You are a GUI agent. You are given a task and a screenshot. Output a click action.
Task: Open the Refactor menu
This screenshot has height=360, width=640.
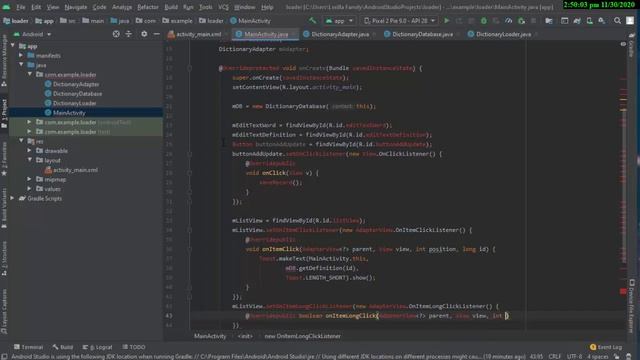click(148, 7)
